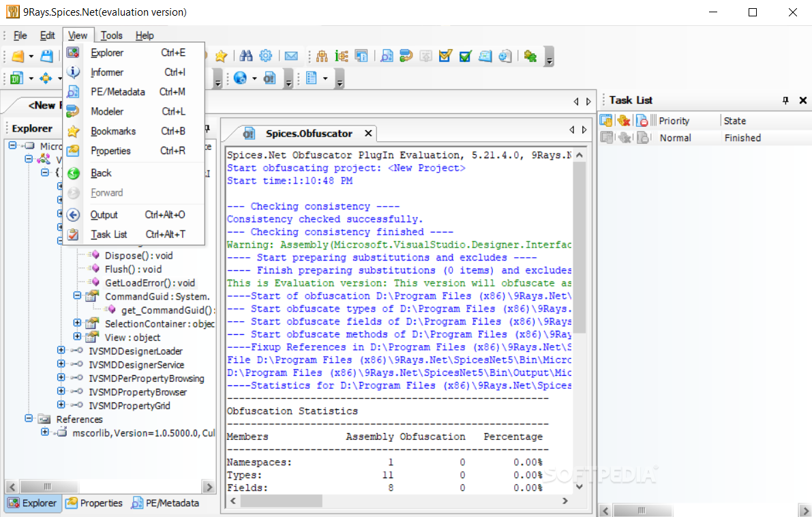The height and width of the screenshot is (517, 812).
Task: Open the dropdown arrow next to the document list icon
Action: (325, 78)
